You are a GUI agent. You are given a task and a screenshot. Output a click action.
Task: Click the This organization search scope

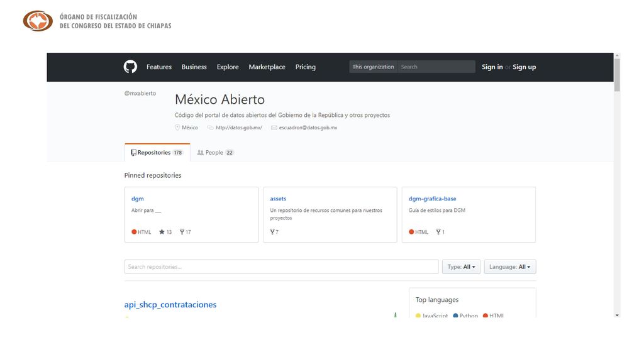click(373, 67)
